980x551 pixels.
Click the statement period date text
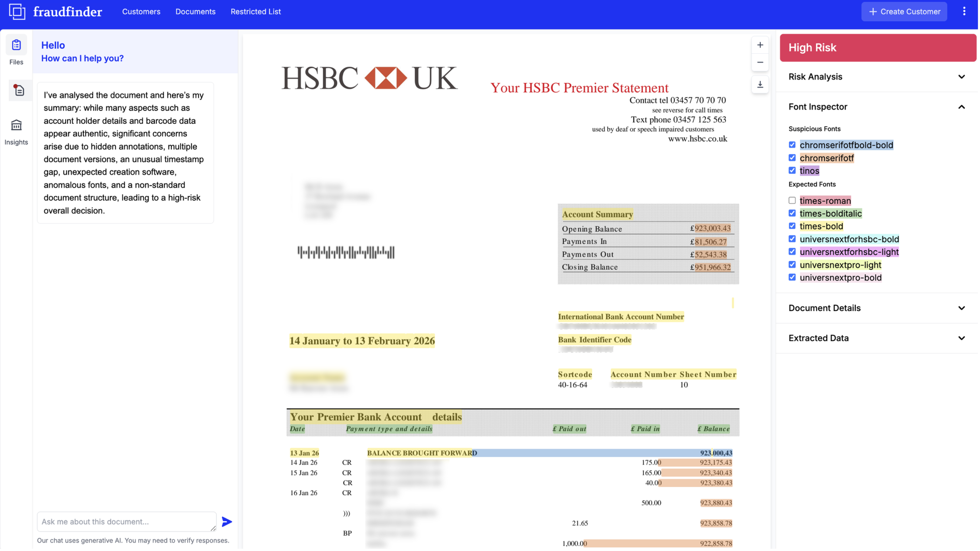click(362, 341)
